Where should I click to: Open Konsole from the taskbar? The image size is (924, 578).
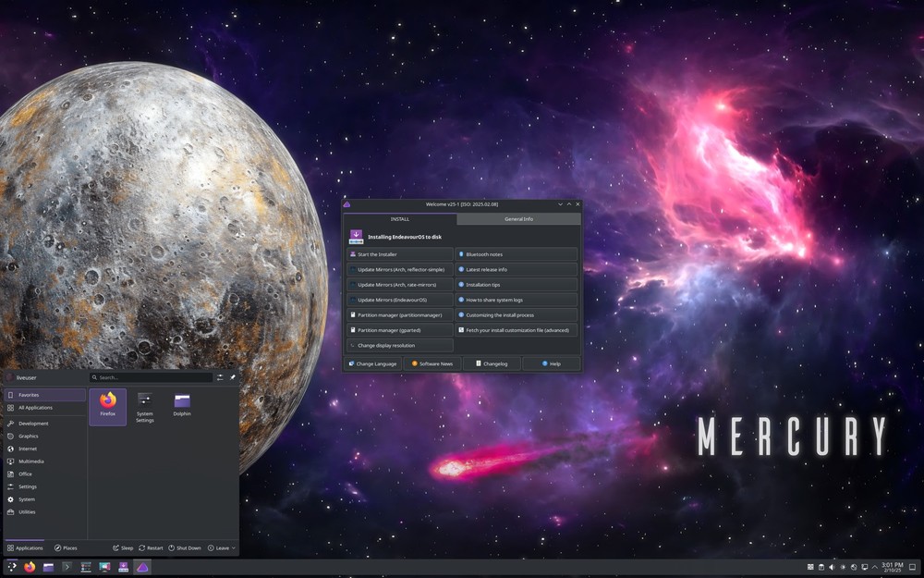point(66,567)
